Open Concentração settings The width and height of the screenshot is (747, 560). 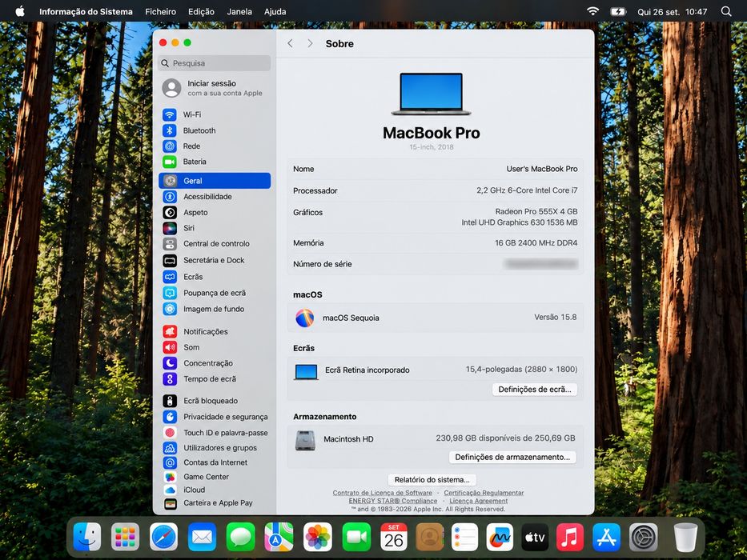tap(215, 363)
